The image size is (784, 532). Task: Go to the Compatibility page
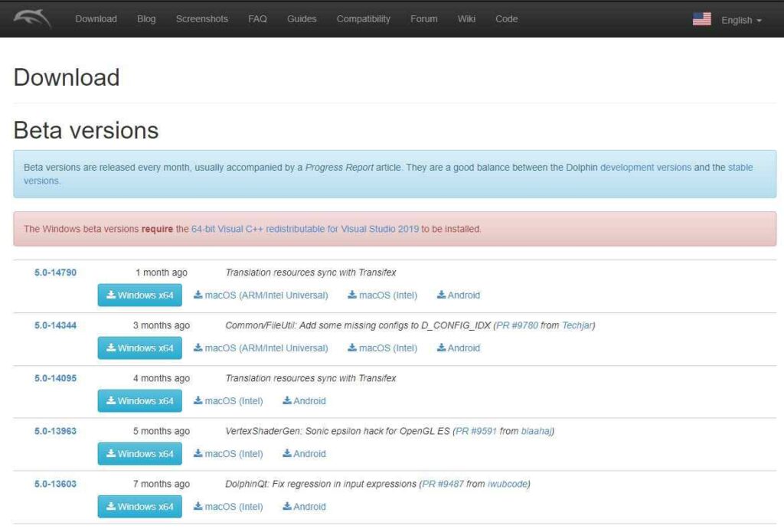pos(363,19)
